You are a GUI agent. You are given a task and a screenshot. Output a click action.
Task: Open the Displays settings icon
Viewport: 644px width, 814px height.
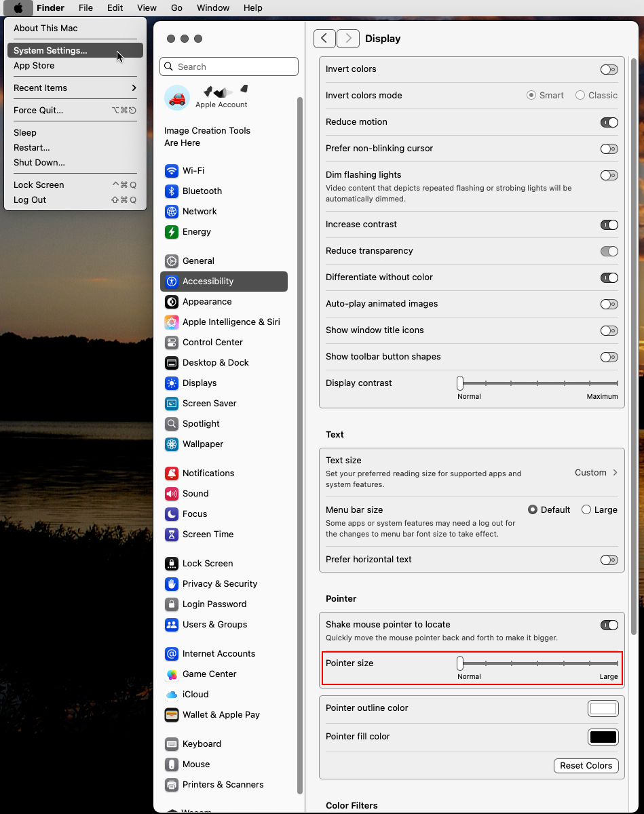pyautogui.click(x=172, y=383)
